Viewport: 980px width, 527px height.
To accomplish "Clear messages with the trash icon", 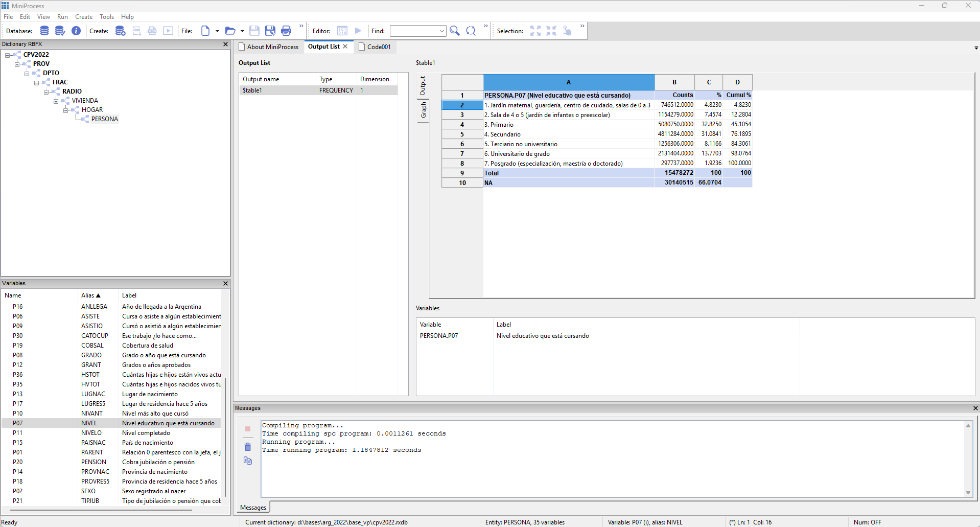I will coord(248,447).
